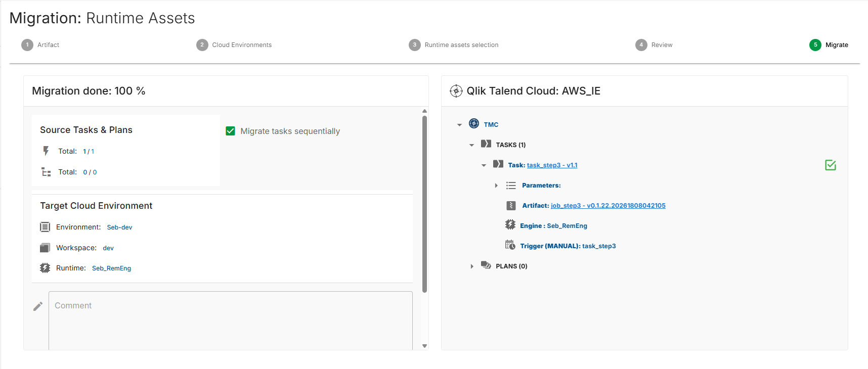
Task: Return to step 4 Review
Action: 654,45
